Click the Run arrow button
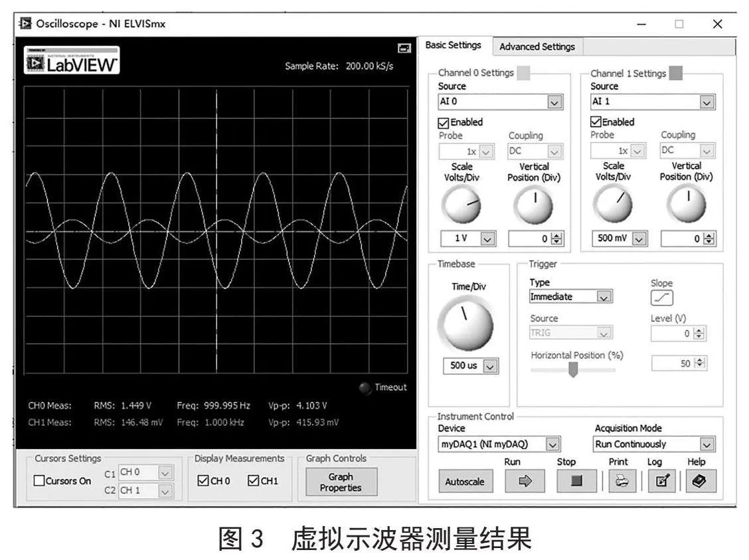Image resolution: width=749 pixels, height=560 pixels. (525, 481)
